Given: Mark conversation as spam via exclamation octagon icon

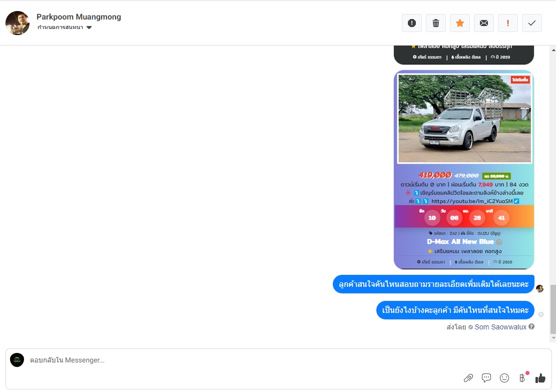Looking at the screenshot, I should (x=412, y=23).
